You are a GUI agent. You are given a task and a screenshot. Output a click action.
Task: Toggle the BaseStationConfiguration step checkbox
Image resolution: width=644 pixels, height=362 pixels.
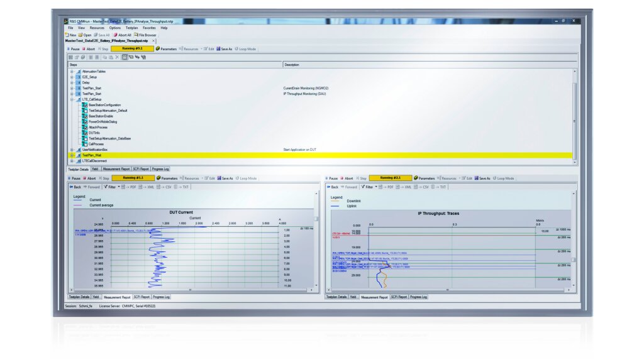coord(85,105)
